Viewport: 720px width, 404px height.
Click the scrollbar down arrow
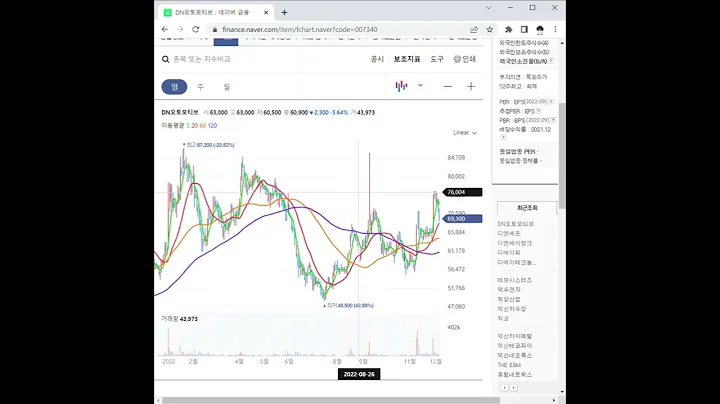pos(562,392)
